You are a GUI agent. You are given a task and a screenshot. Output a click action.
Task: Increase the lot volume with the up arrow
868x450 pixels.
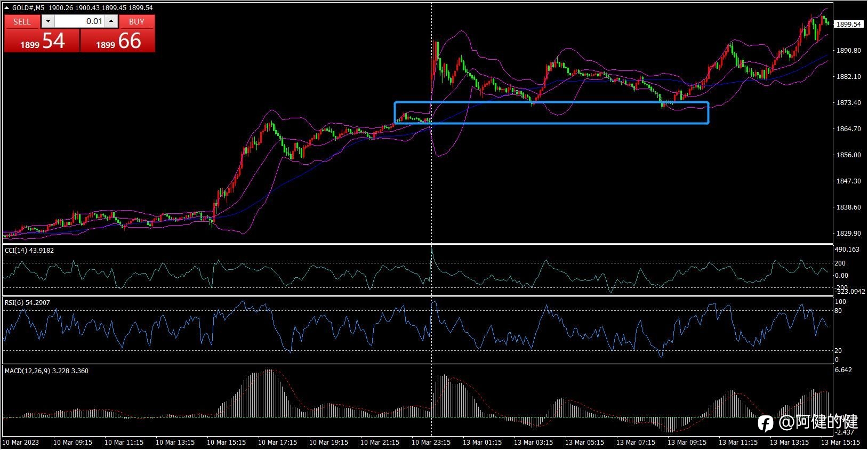[111, 21]
